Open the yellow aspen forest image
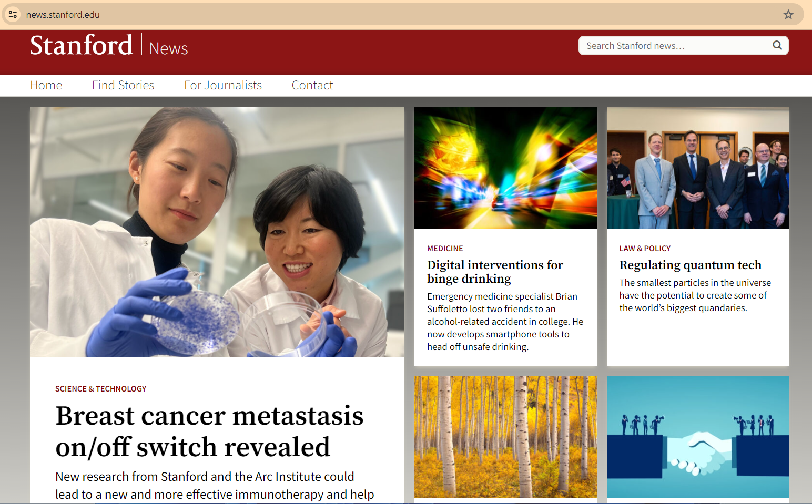 pyautogui.click(x=505, y=437)
